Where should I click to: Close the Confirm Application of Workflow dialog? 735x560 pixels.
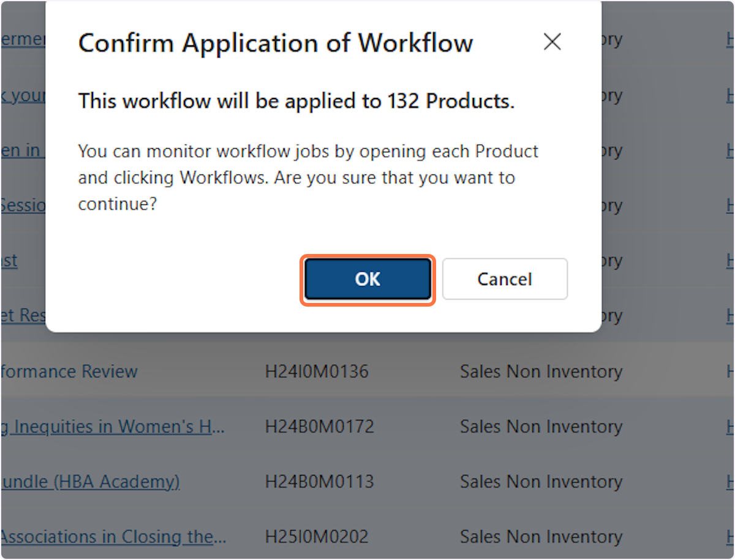click(x=552, y=42)
